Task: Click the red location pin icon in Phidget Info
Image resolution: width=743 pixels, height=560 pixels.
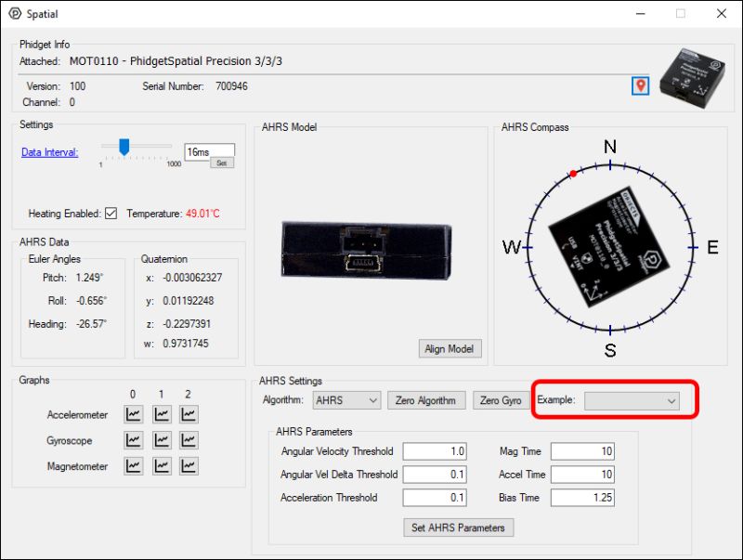Action: click(639, 85)
